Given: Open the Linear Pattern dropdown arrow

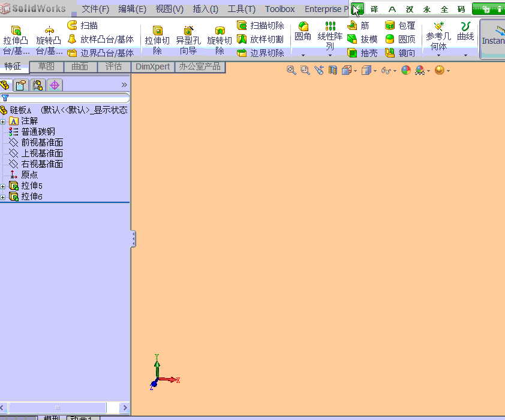Looking at the screenshot, I should (x=330, y=55).
